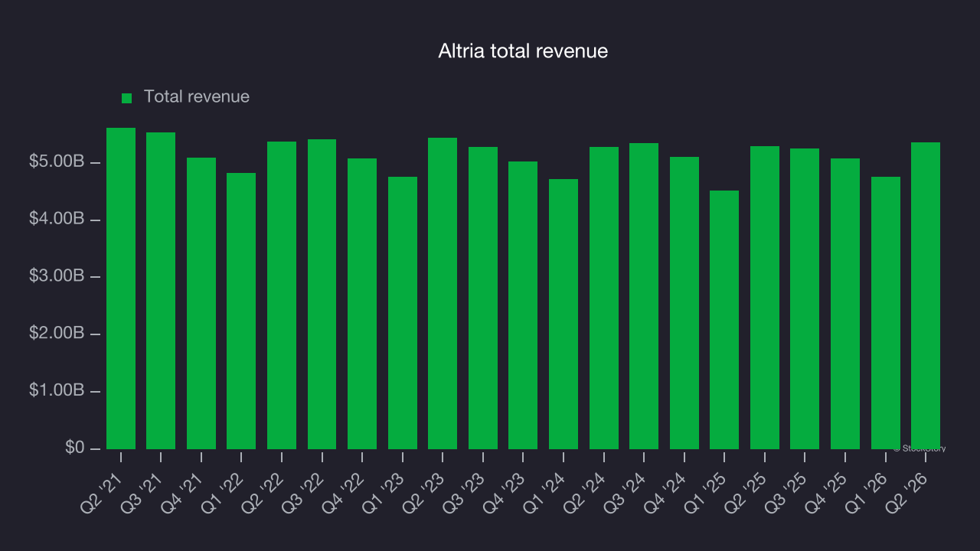The image size is (980, 551).
Task: Select the Q3 '25 revenue bar
Action: [x=805, y=298]
